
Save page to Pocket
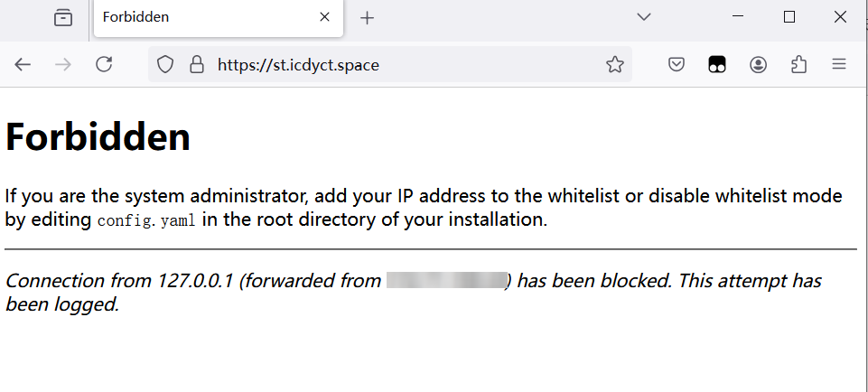677,64
